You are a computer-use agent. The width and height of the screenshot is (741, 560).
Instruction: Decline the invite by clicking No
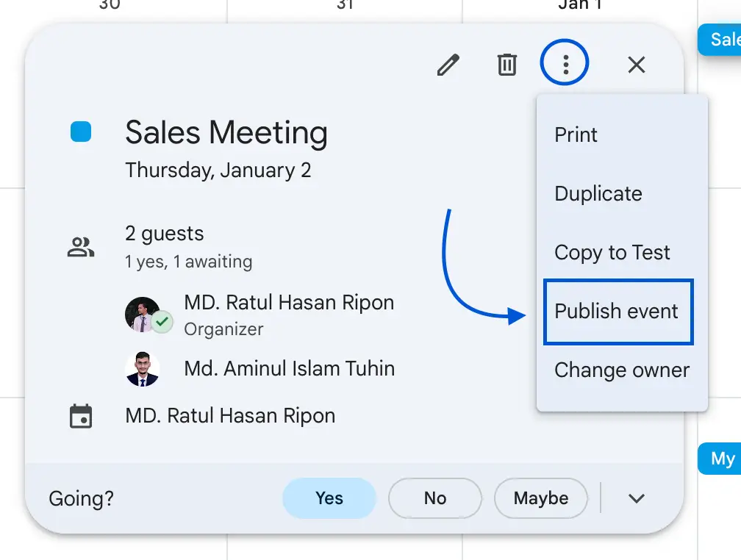pos(434,498)
